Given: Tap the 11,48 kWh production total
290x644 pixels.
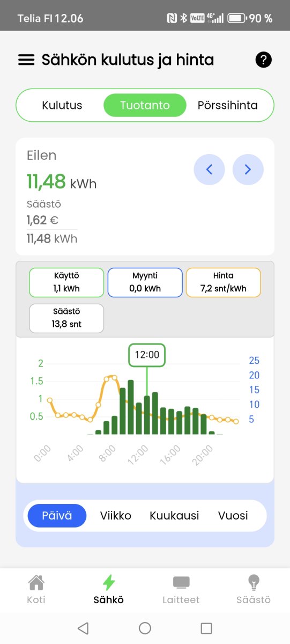Looking at the screenshot, I should coord(62,182).
